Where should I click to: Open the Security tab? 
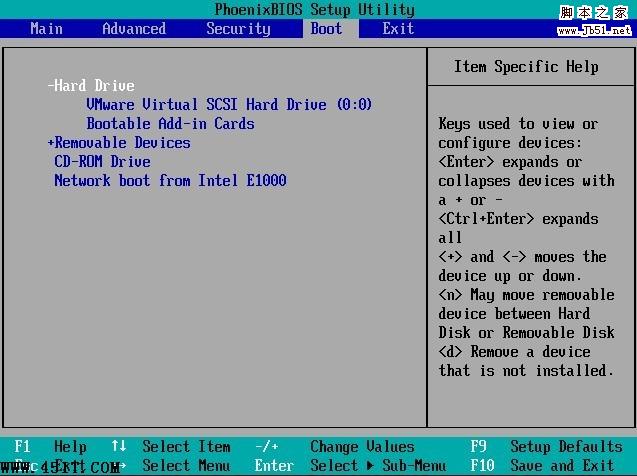pos(238,29)
